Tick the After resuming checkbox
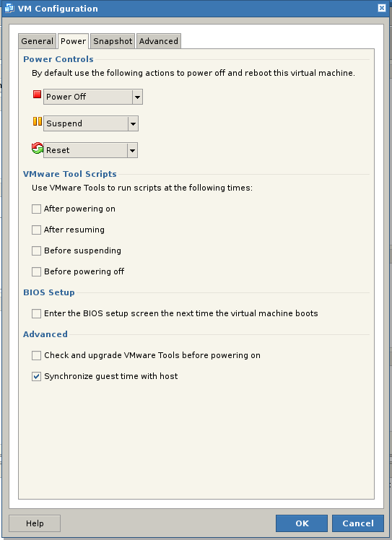 point(36,230)
